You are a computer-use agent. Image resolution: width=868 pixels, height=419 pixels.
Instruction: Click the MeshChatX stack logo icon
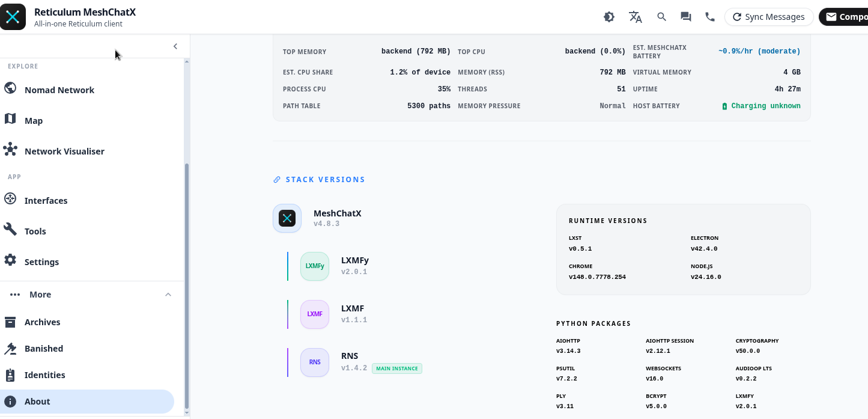tap(287, 218)
